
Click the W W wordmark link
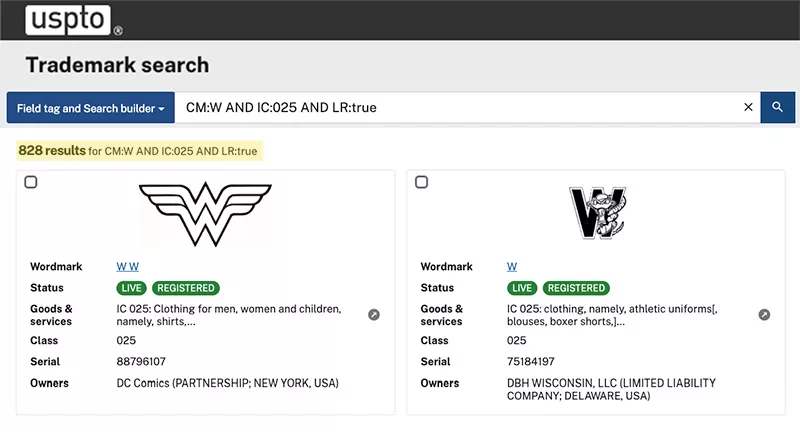pyautogui.click(x=128, y=267)
